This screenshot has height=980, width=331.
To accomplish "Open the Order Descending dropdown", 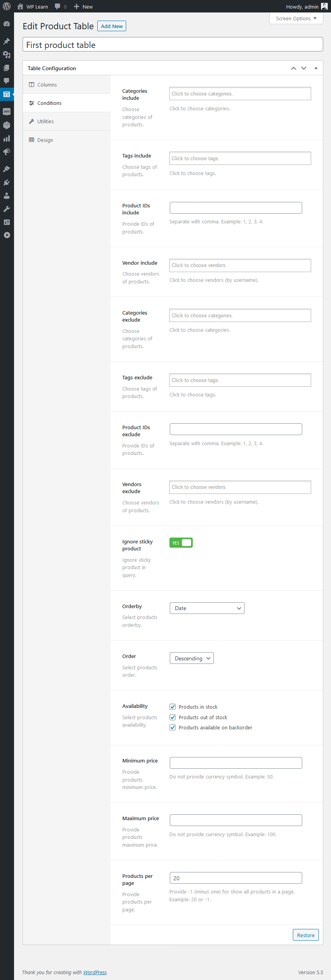I will point(192,658).
